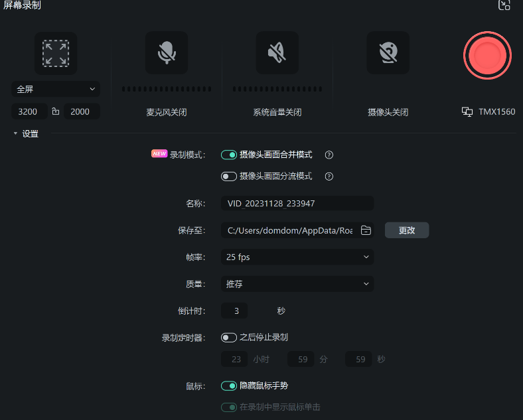Click the countdown field showing 3

click(x=234, y=311)
